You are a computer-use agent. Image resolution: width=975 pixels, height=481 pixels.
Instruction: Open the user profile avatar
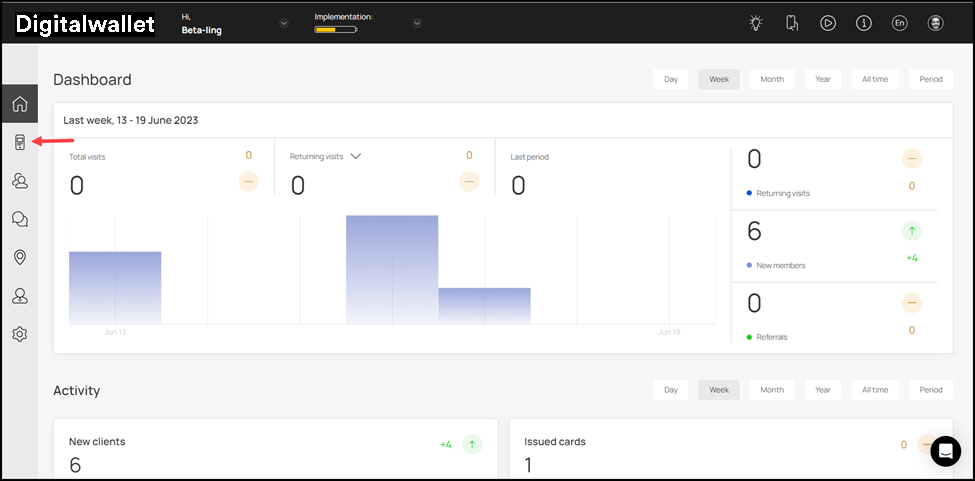pyautogui.click(x=935, y=23)
